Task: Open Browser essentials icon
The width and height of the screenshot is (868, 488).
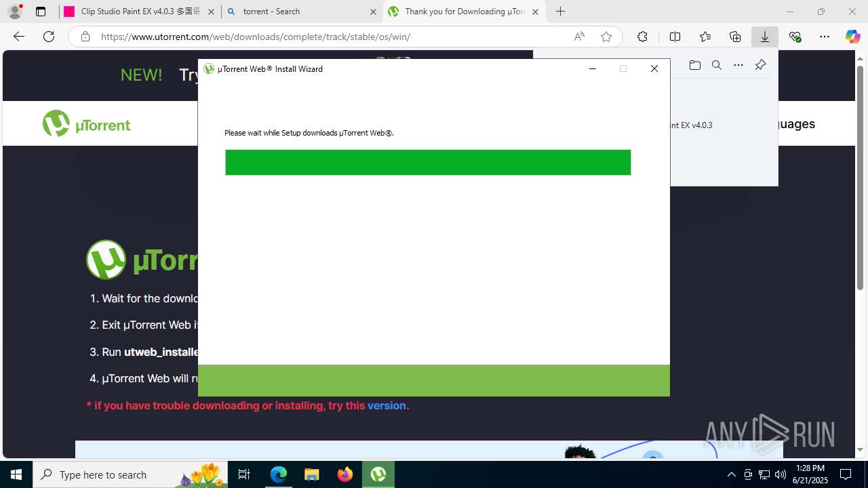Action: (x=795, y=37)
